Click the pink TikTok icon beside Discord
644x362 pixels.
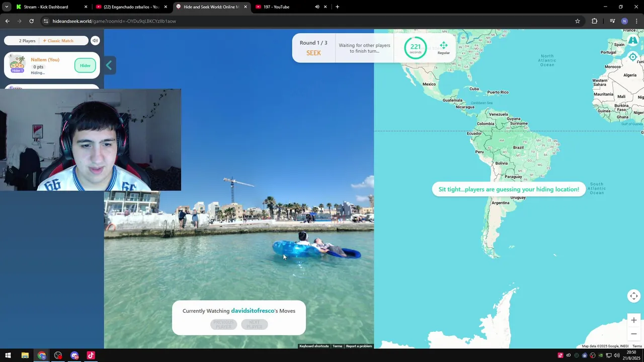[91, 355]
